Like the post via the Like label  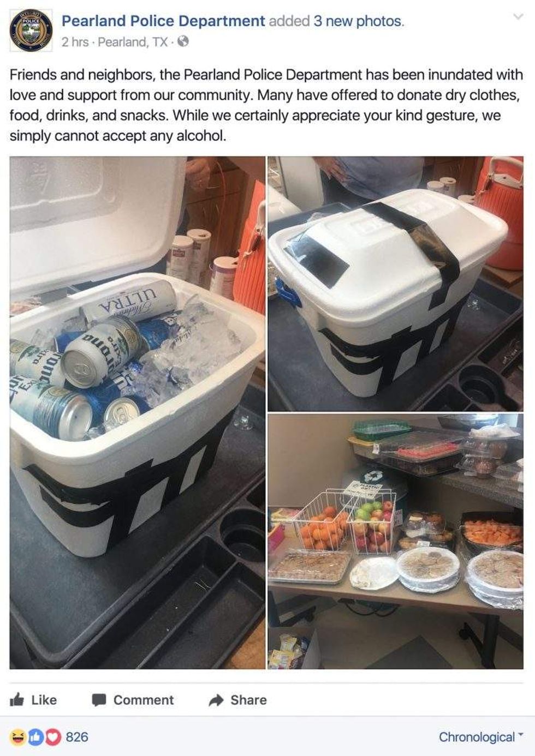tap(44, 700)
